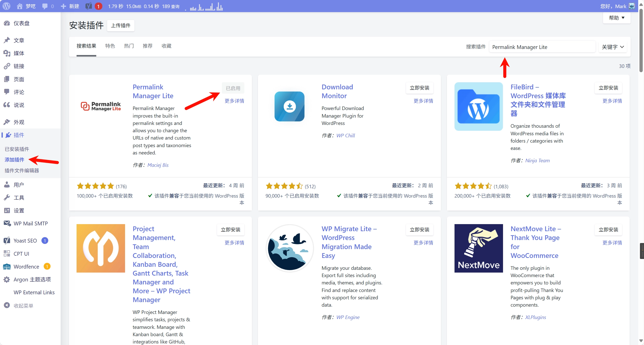Install WP Project Manager plugin
The image size is (644, 345).
point(231,230)
